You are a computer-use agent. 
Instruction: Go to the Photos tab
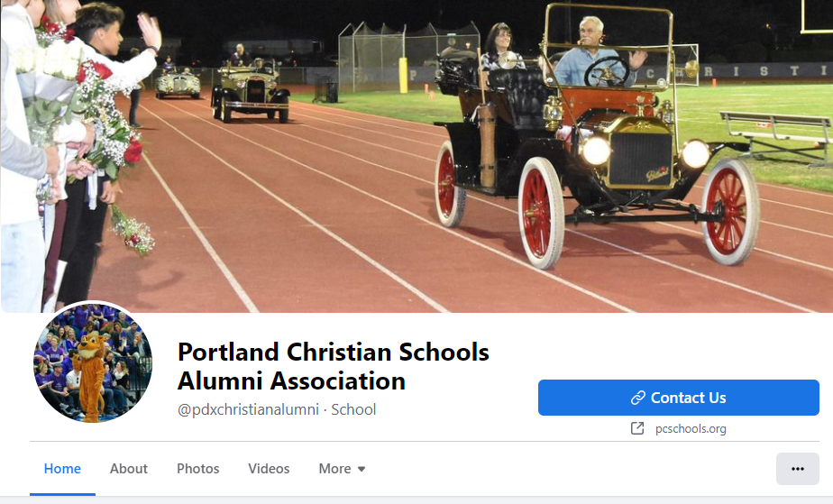tap(197, 469)
